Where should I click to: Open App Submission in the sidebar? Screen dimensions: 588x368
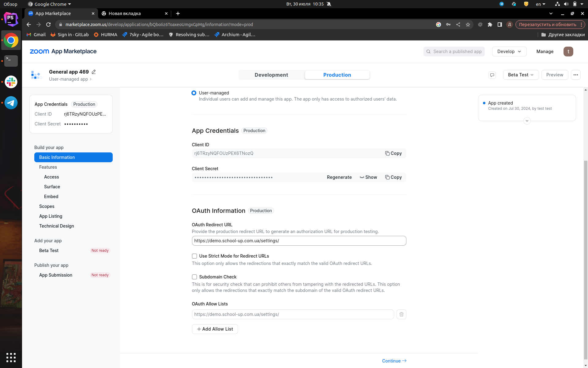[x=56, y=275]
